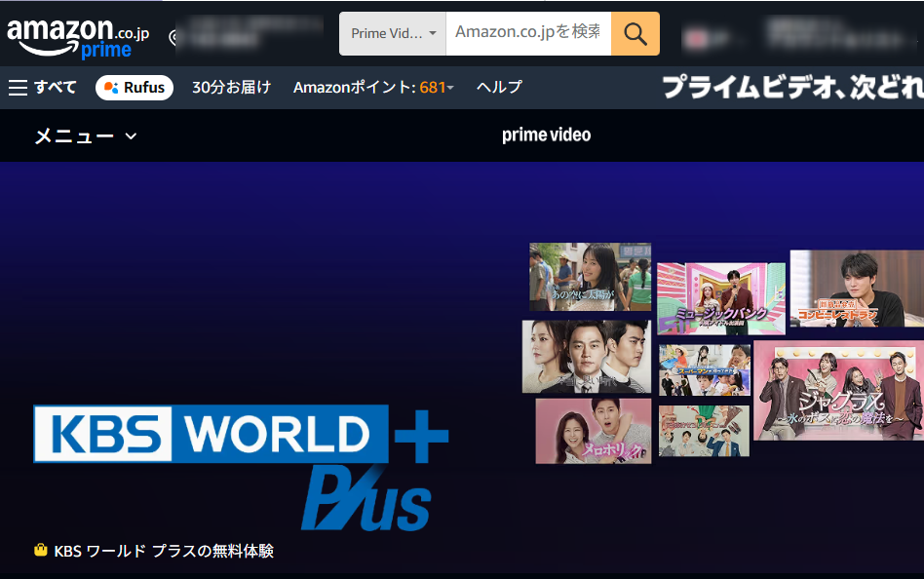
Task: Open the メロホリック thumbnail
Action: tap(594, 431)
